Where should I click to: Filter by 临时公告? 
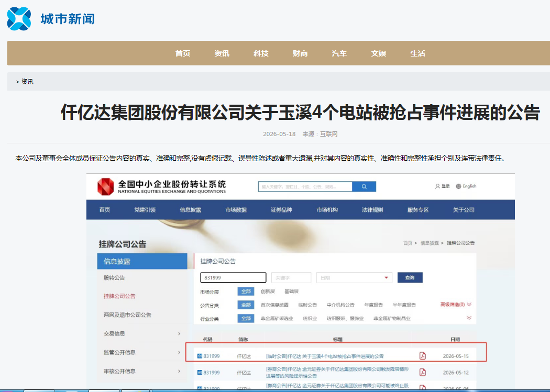click(307, 305)
